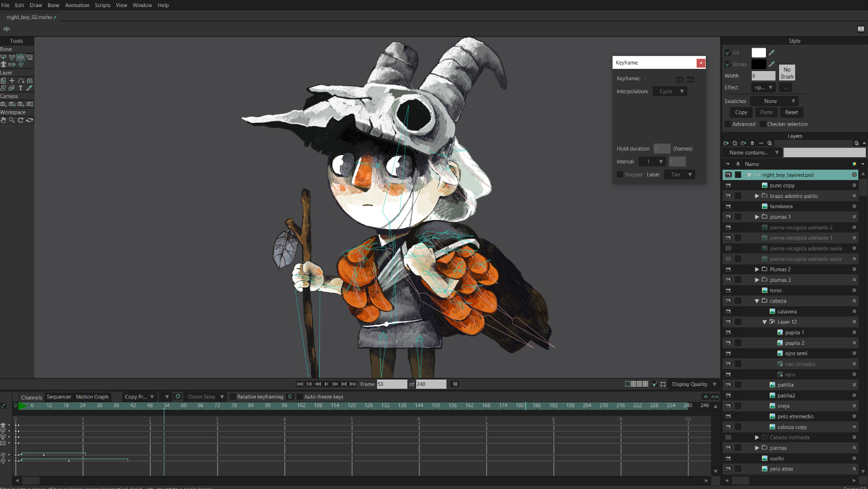Hide the torso layer visibility
The height and width of the screenshot is (489, 868).
(728, 291)
